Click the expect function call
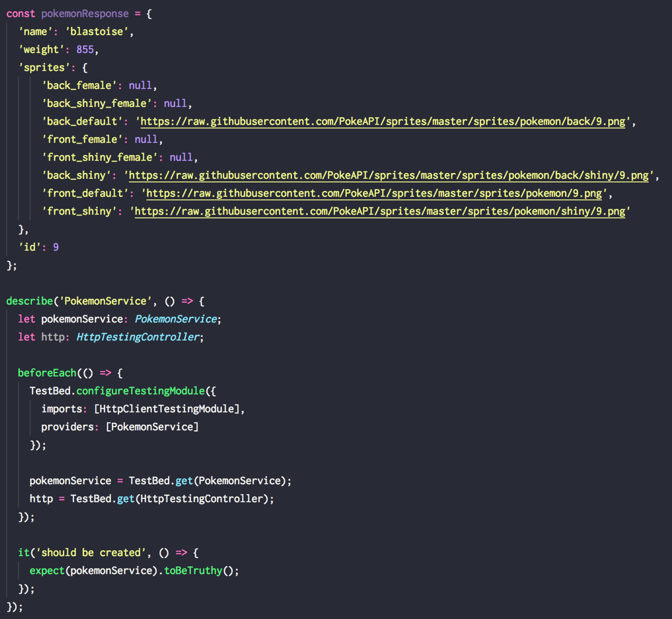The image size is (672, 619). tap(47, 570)
